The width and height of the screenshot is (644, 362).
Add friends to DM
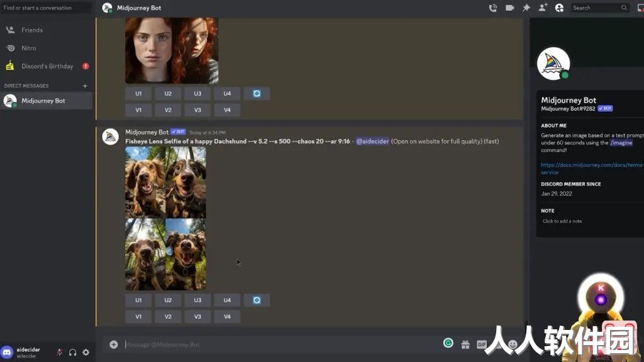[x=543, y=8]
